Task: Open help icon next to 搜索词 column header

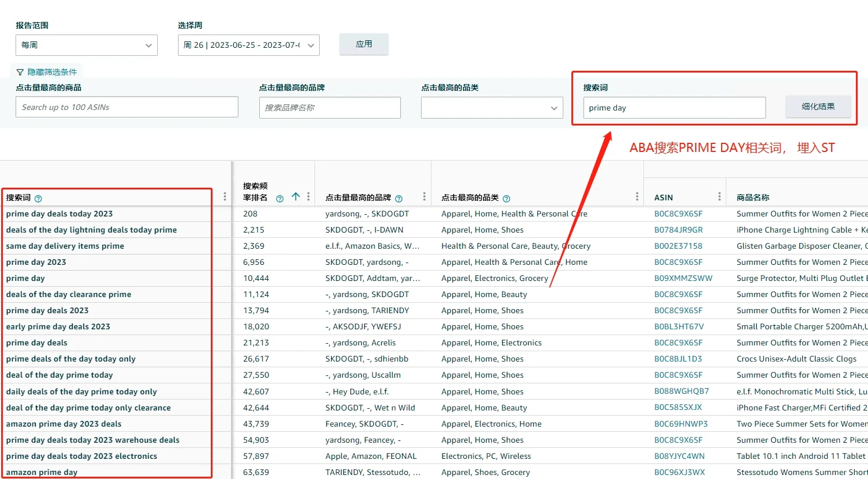Action: pyautogui.click(x=38, y=199)
